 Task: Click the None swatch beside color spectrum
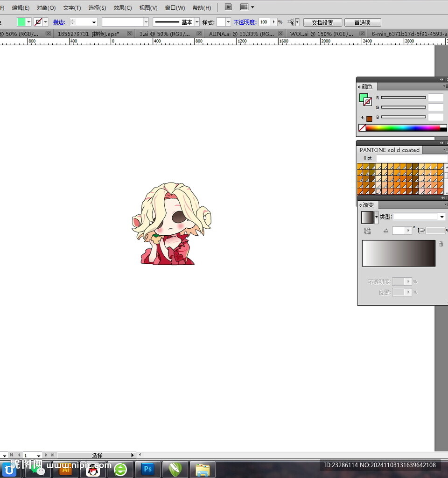pos(362,128)
